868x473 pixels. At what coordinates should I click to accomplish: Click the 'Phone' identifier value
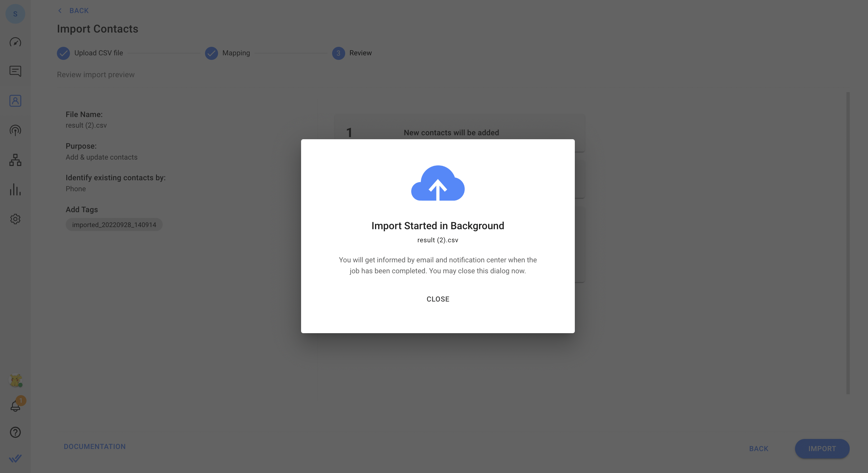coord(76,189)
